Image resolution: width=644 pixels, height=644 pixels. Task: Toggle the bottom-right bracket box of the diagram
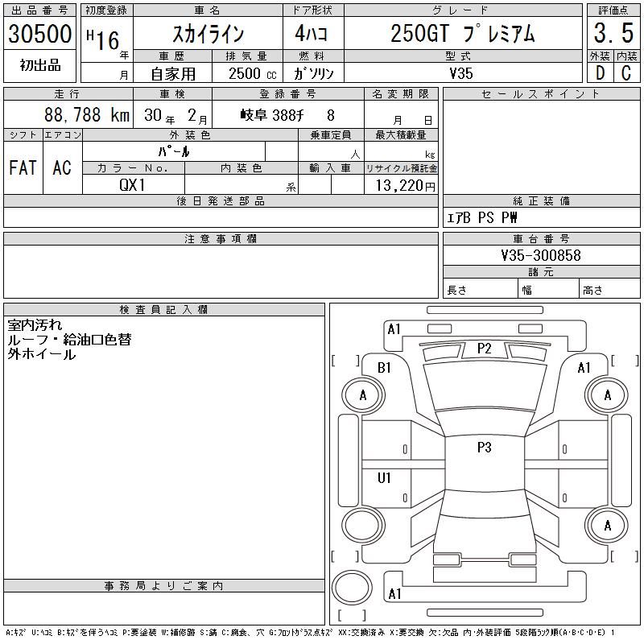tap(625, 557)
